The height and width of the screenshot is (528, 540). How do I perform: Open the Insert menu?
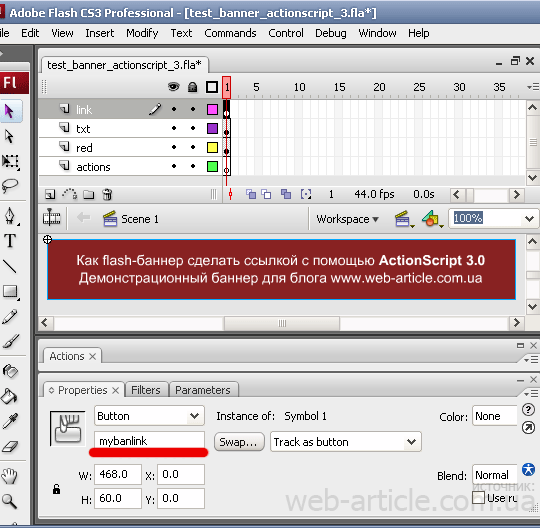[100, 33]
